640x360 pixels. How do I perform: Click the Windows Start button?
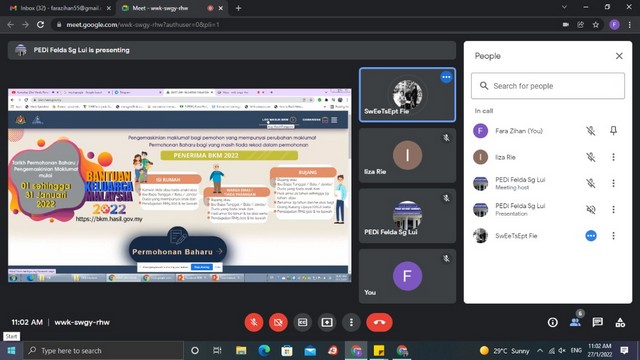[x=11, y=351]
